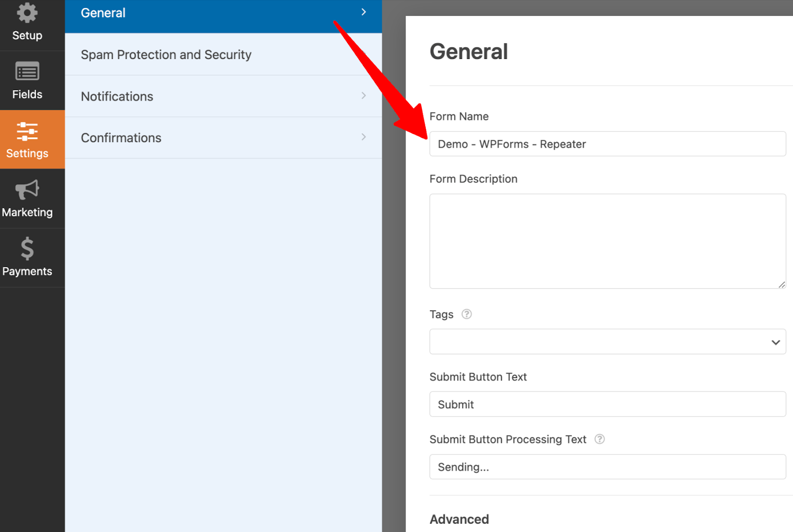Select the Settings sliders icon
The width and height of the screenshot is (793, 532).
(27, 131)
